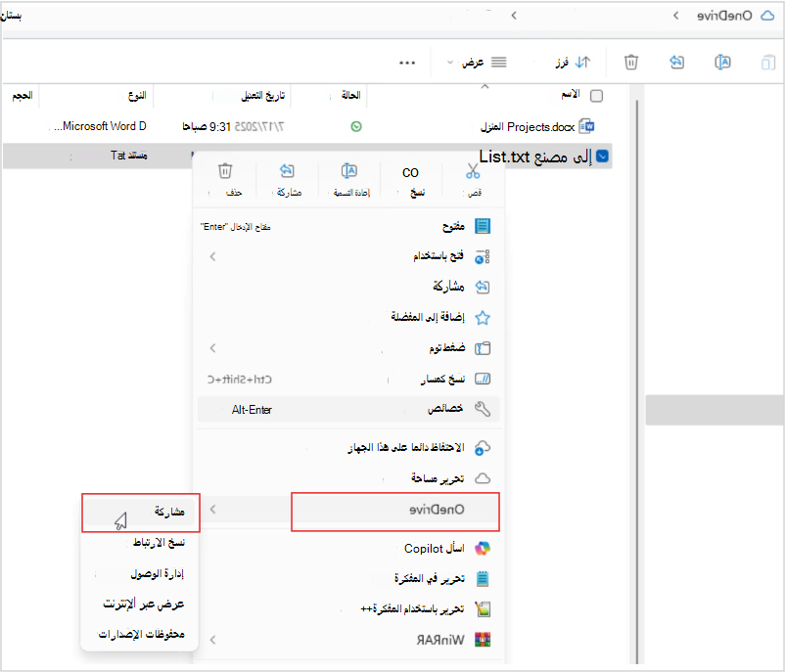Click the Word icon of Projects.docx

click(x=586, y=127)
